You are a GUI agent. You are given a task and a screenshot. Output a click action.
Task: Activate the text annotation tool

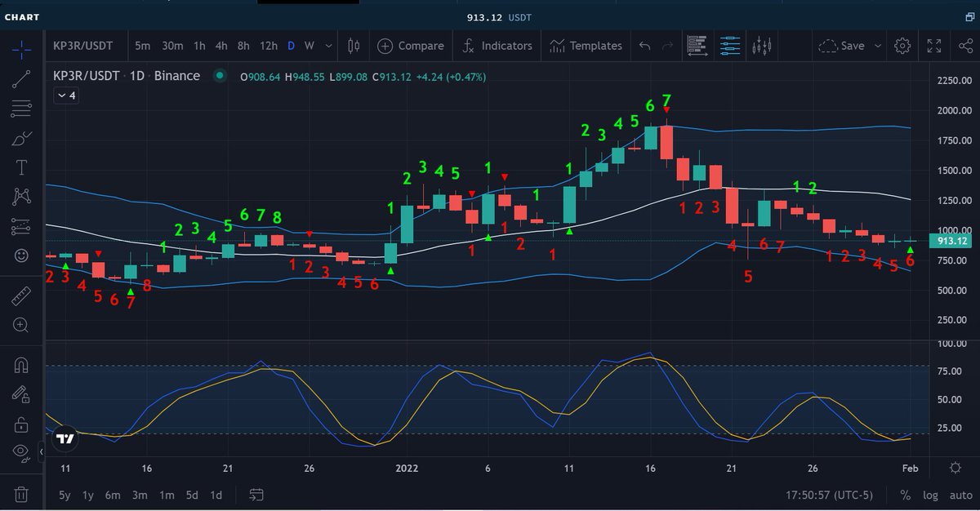point(21,167)
